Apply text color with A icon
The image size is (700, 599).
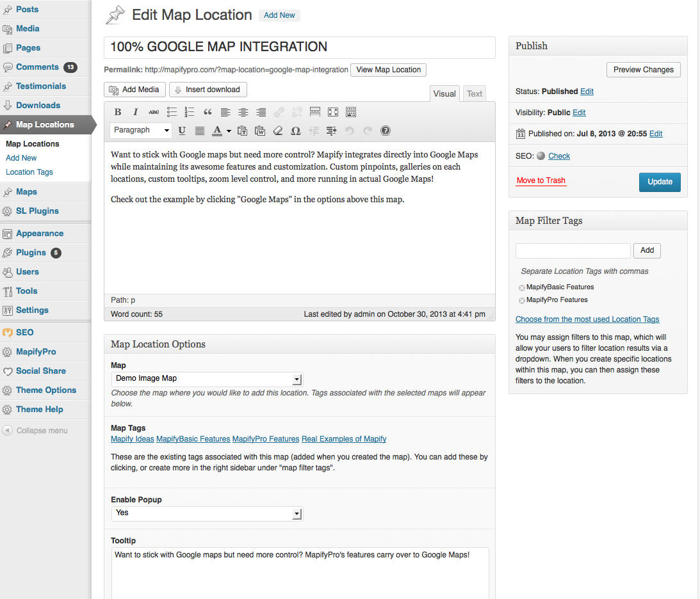pyautogui.click(x=217, y=131)
